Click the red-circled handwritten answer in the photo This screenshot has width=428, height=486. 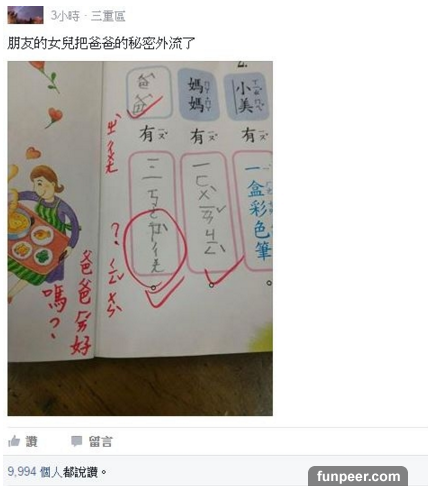[155, 246]
